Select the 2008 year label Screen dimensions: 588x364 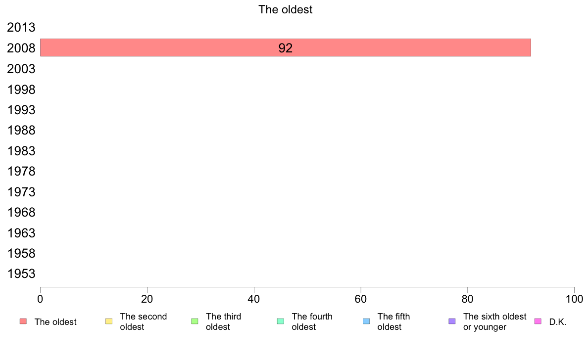pyautogui.click(x=21, y=48)
